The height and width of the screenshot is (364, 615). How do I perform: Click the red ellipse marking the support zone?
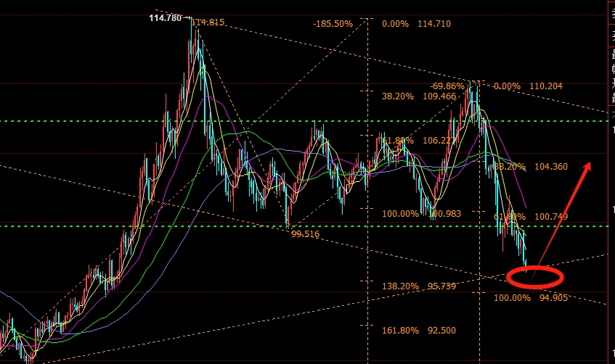tap(535, 276)
